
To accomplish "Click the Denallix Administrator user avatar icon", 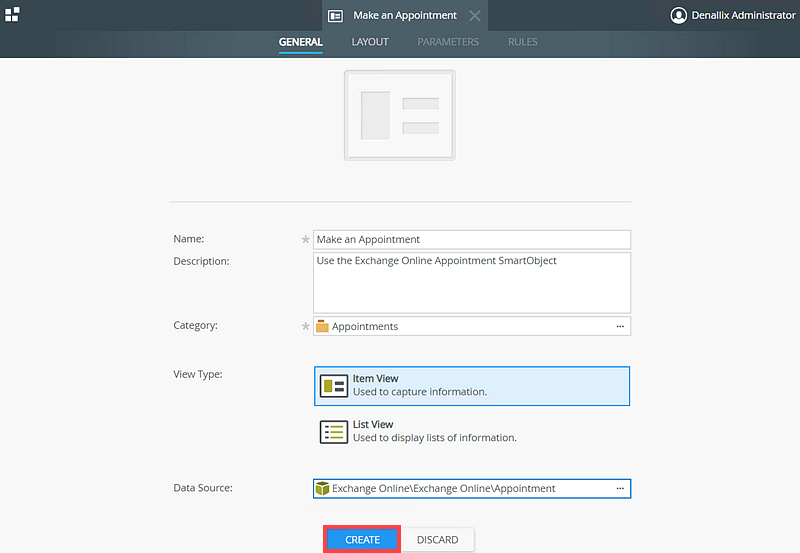I will (679, 16).
